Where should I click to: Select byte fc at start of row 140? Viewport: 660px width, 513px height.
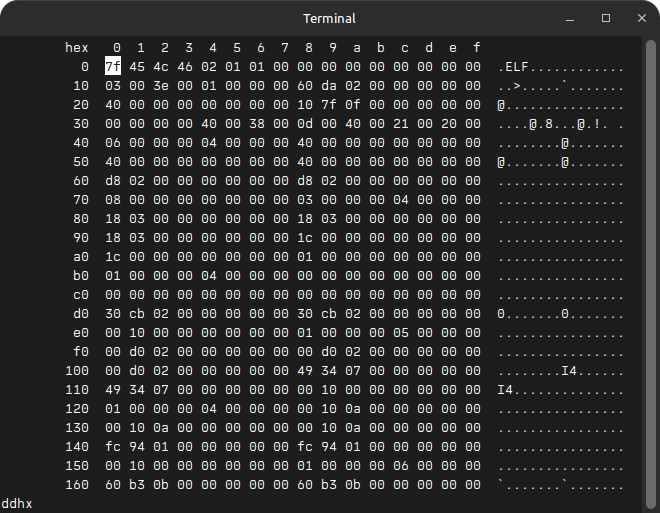113,446
